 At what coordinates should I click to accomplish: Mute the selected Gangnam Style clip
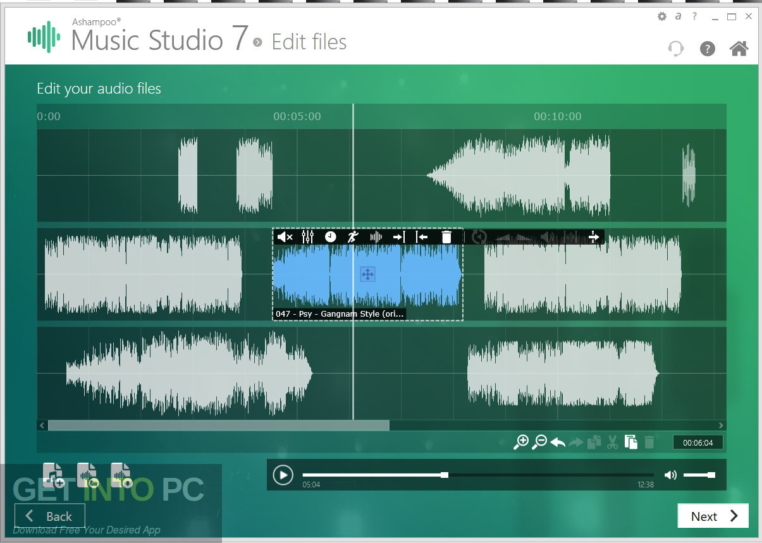pyautogui.click(x=285, y=237)
